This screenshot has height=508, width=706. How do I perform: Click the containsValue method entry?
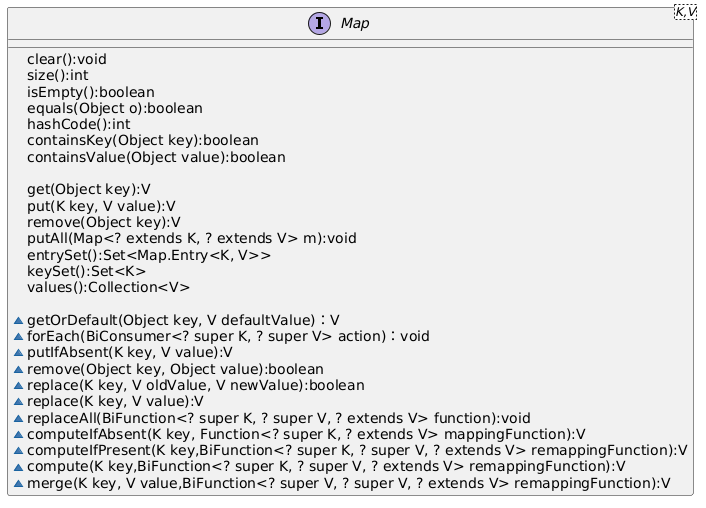tap(156, 157)
